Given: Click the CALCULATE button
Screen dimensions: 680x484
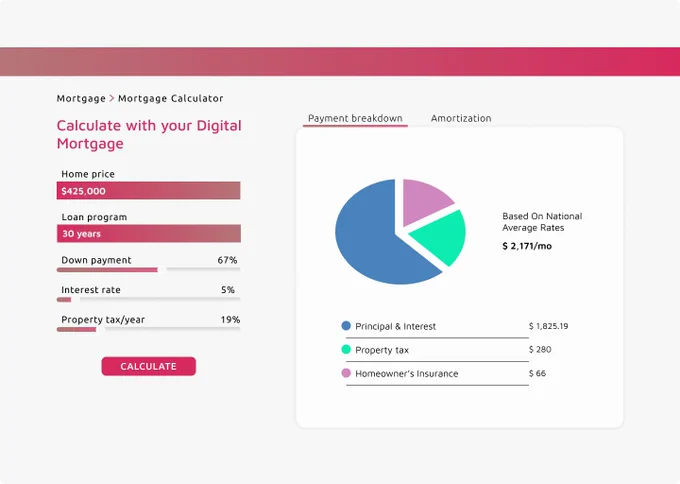Looking at the screenshot, I should click(148, 366).
